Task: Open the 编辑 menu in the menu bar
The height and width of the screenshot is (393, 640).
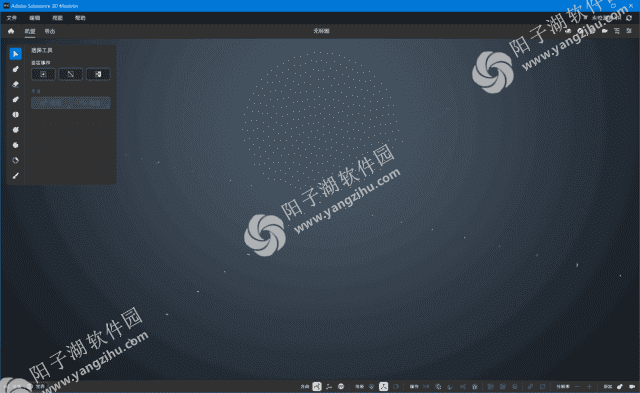Action: [x=35, y=18]
